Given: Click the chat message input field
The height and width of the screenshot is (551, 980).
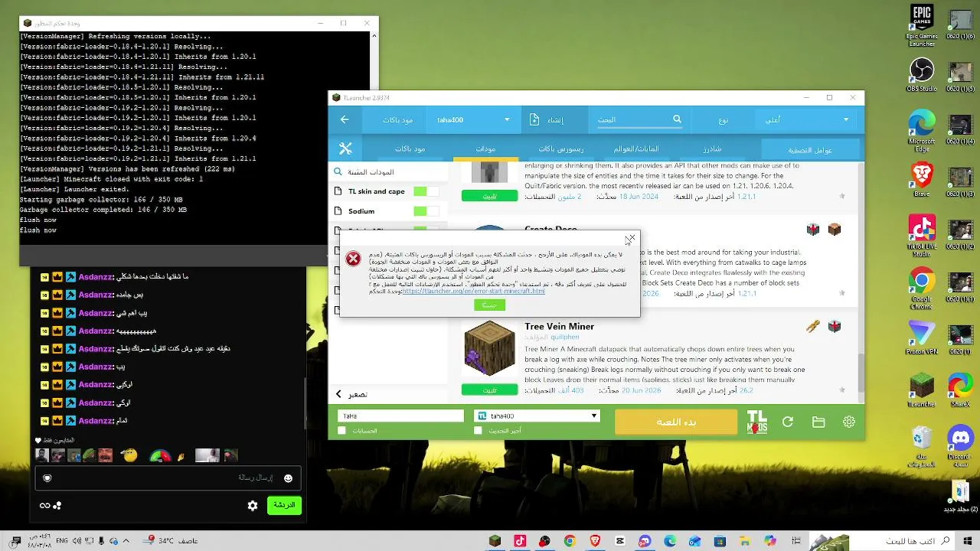Looking at the screenshot, I should point(168,478).
